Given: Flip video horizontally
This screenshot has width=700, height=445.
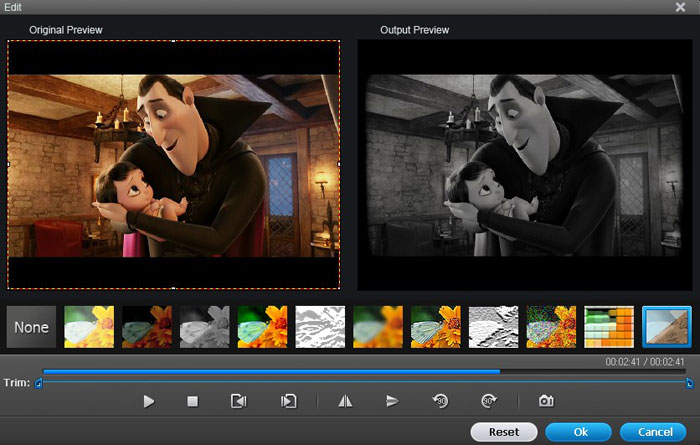Looking at the screenshot, I should click(x=345, y=401).
